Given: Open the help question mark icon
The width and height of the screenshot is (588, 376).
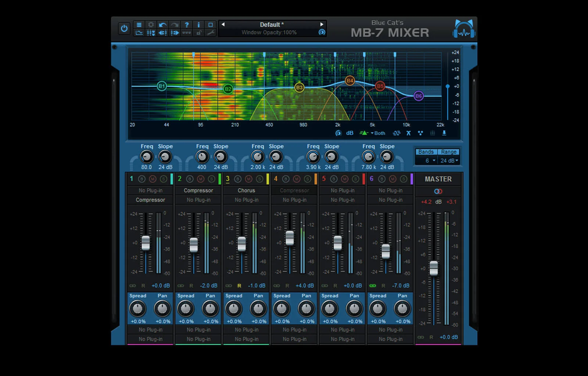Looking at the screenshot, I should click(187, 25).
